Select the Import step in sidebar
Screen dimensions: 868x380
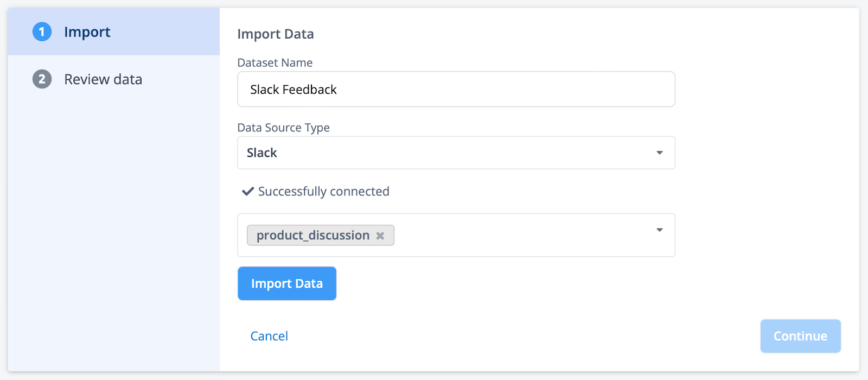(87, 32)
